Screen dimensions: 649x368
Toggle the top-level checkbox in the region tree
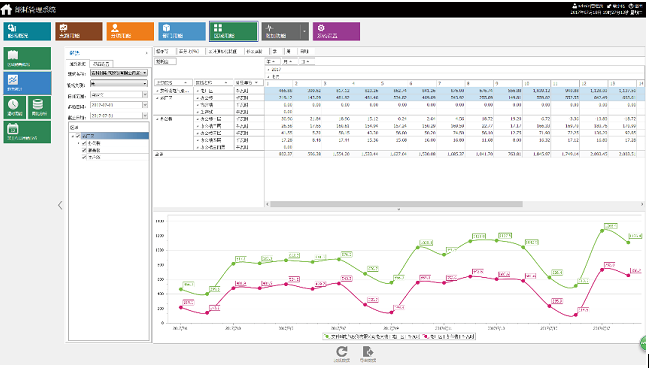click(x=78, y=136)
